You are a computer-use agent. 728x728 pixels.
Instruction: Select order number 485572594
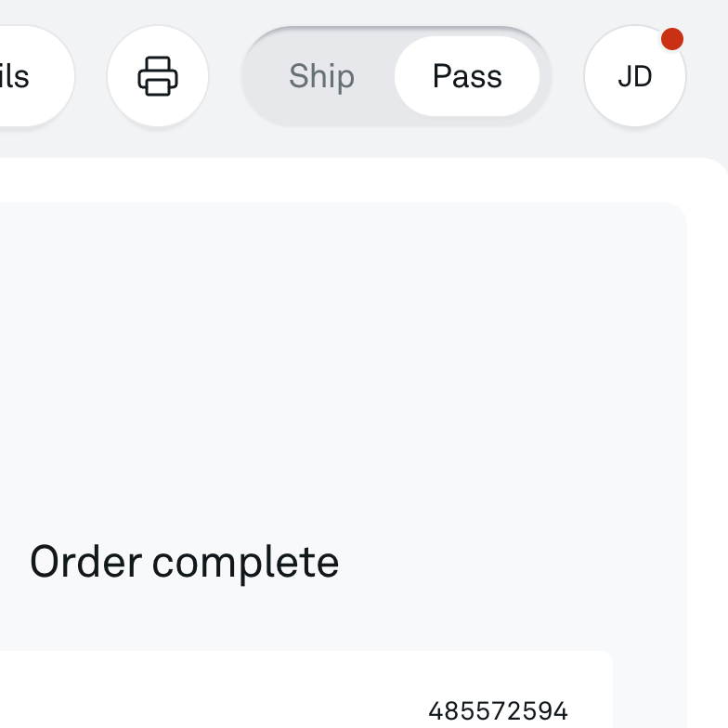click(498, 711)
